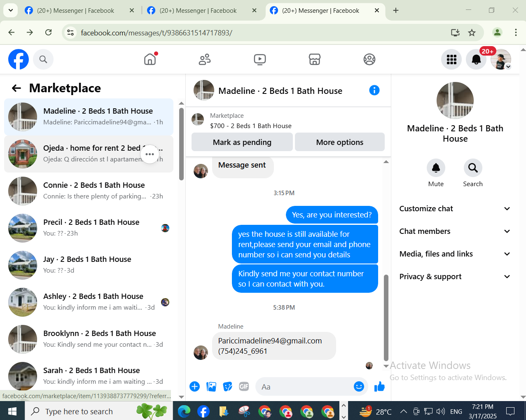The image size is (526, 420).
Task: Open conversation information (i) icon
Action: coord(374,90)
